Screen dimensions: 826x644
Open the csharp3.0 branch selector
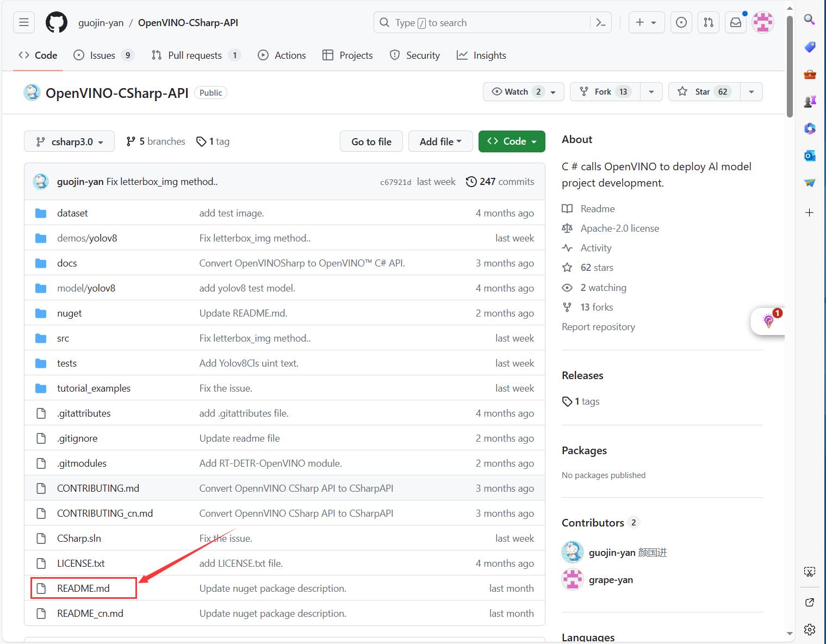click(x=69, y=141)
